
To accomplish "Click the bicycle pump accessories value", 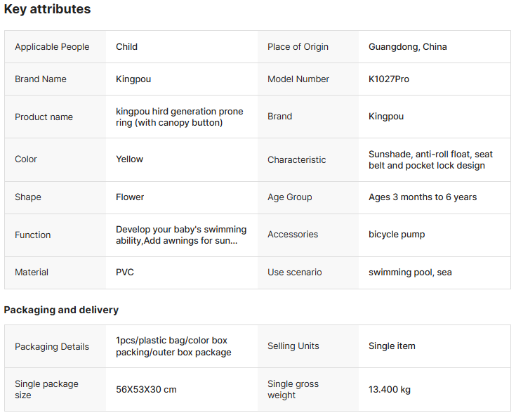I will click(x=396, y=235).
